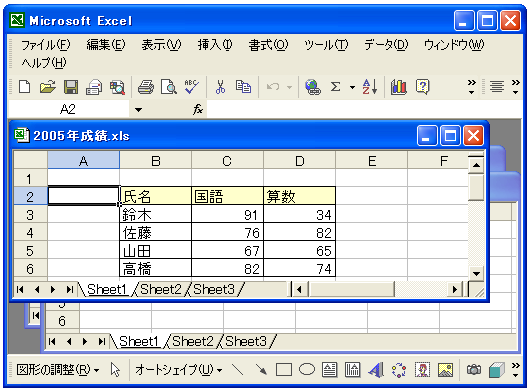The height and width of the screenshot is (391, 531).
Task: Open the Name Box dropdown arrow
Action: click(x=138, y=110)
